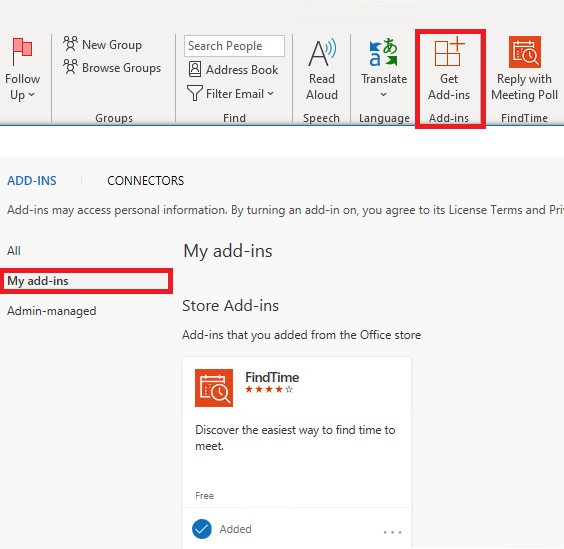Click the Follow Up flag icon
This screenshot has height=549, width=564.
click(22, 52)
